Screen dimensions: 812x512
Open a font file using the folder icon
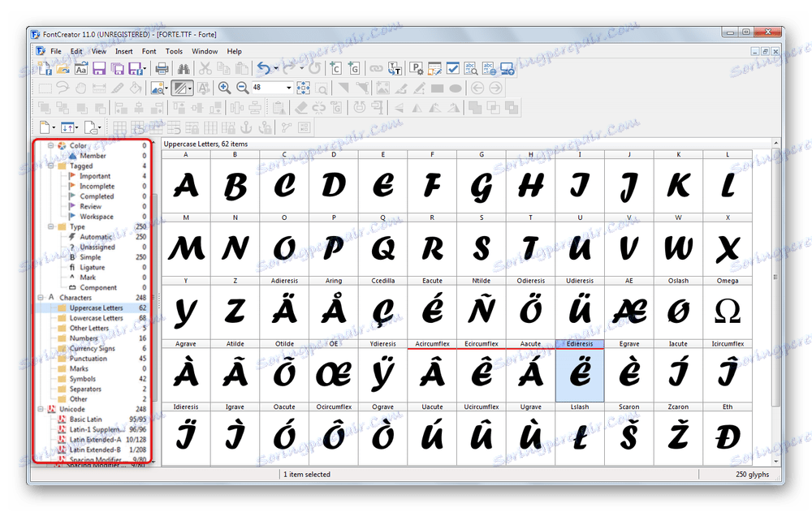click(x=63, y=68)
